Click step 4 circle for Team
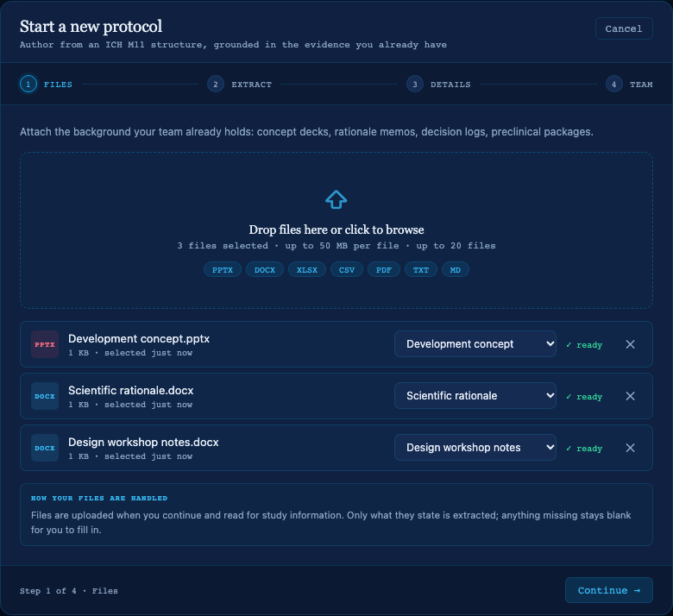673x616 pixels. (613, 85)
